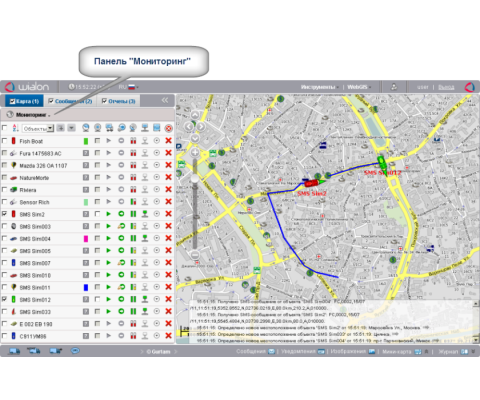Collapse the left panel with the double chevron

[x=165, y=100]
